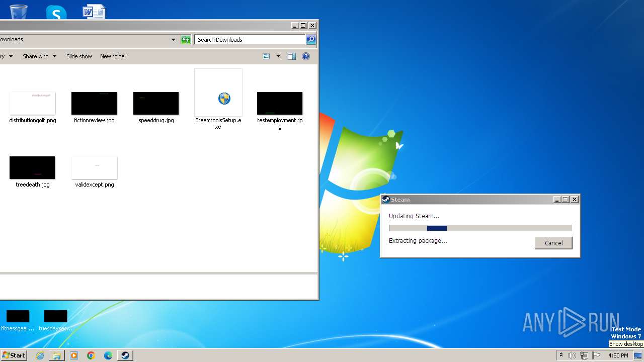The width and height of the screenshot is (644, 362).
Task: Open the Start menu
Action: (x=14, y=355)
